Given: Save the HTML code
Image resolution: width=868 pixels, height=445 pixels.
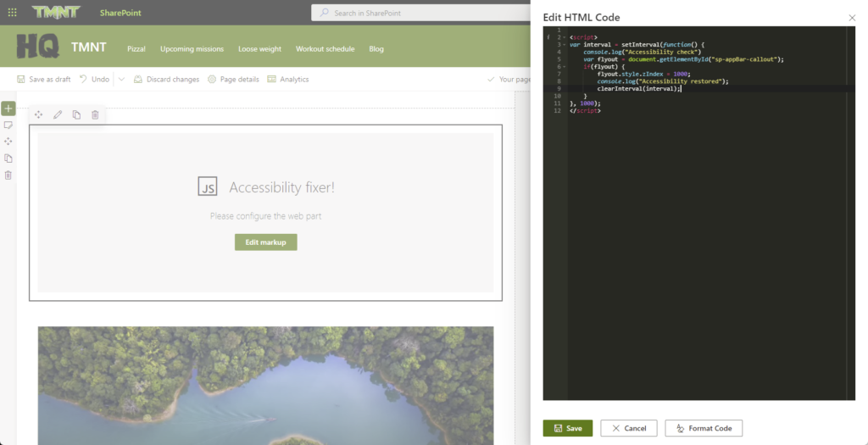Looking at the screenshot, I should click(x=567, y=428).
